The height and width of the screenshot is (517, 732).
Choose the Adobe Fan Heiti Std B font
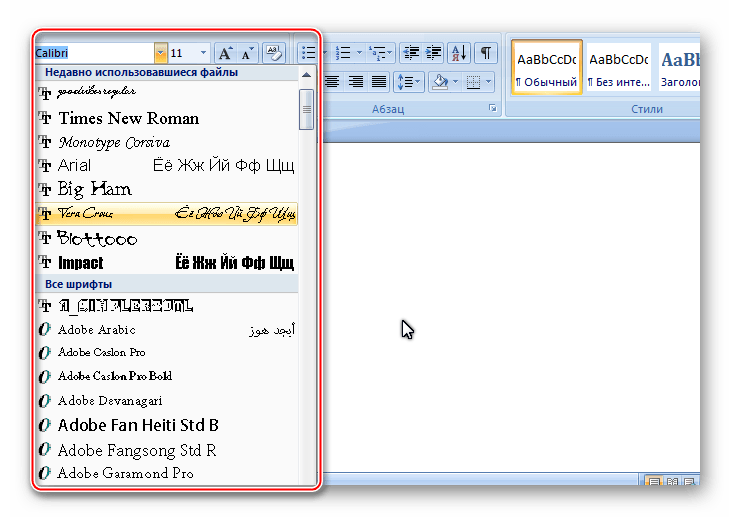point(167,425)
